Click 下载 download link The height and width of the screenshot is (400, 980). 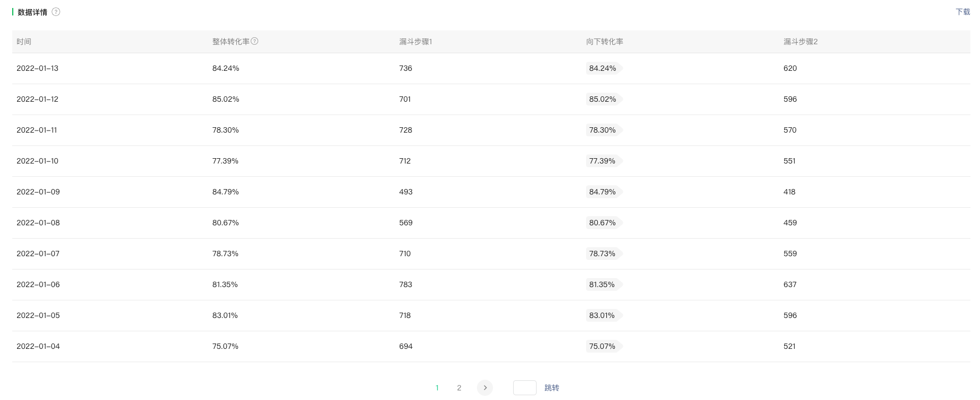click(962, 12)
